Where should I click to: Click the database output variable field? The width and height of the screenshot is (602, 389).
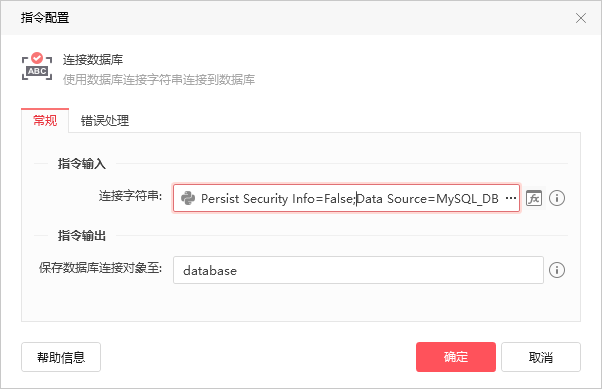pos(358,270)
